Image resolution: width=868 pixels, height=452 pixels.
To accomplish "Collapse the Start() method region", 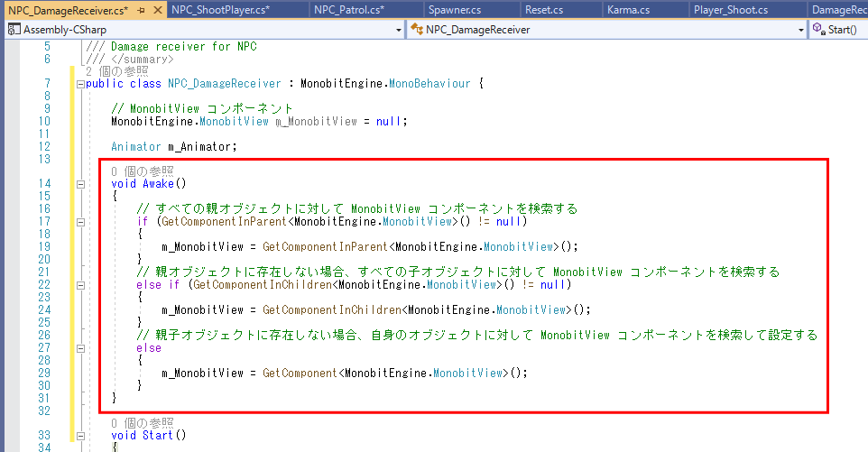I will (80, 436).
